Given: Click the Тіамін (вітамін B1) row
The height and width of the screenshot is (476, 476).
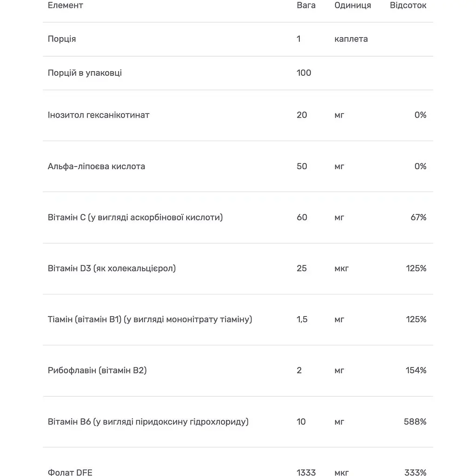Looking at the screenshot, I should 150,319.
